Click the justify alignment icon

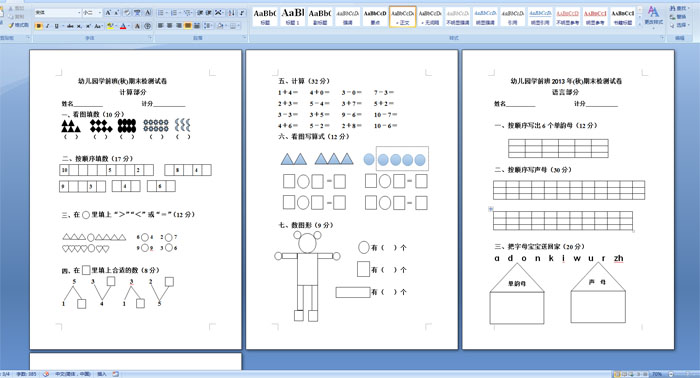(x=188, y=26)
